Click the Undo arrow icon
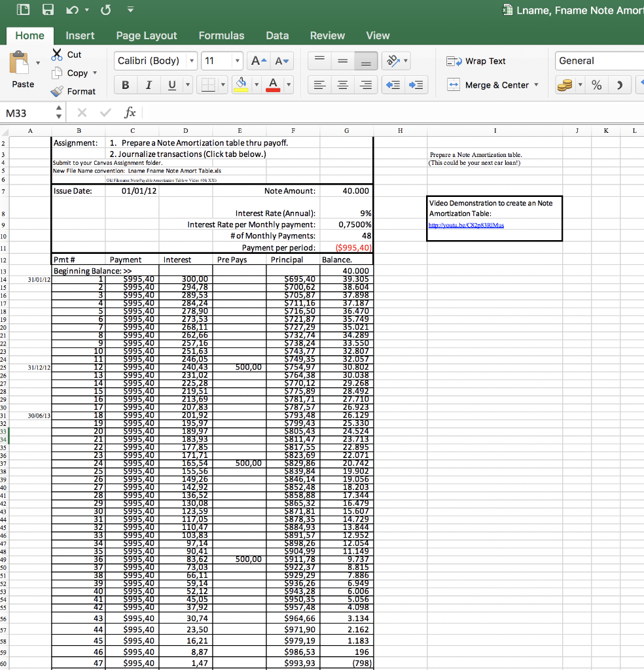 click(x=72, y=9)
